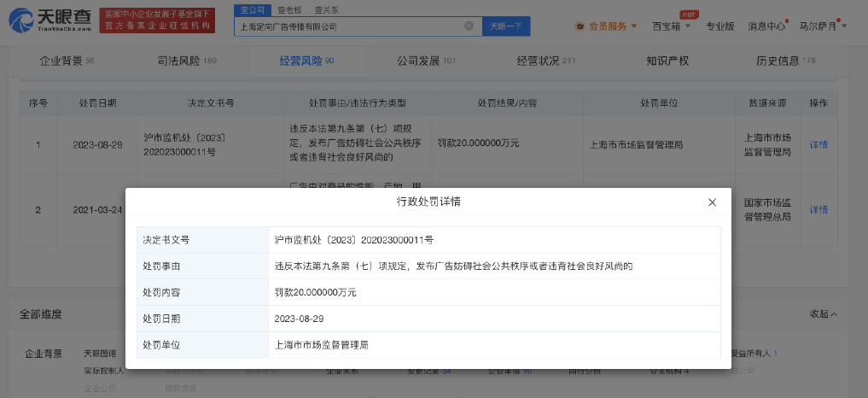Click the 处罚单位 column header
868x398 pixels.
click(x=659, y=103)
